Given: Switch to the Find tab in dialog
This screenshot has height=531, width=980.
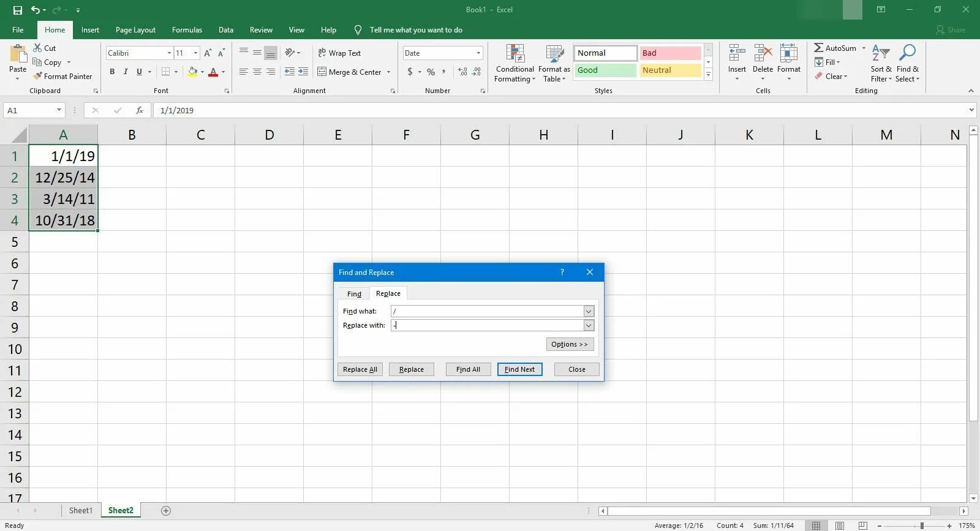Looking at the screenshot, I should click(354, 294).
